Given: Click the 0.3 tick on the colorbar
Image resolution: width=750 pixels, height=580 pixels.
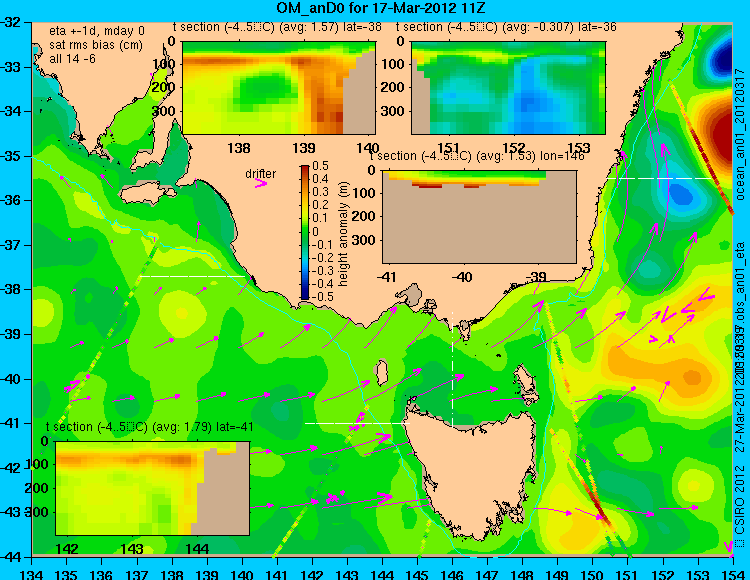Looking at the screenshot, I should (x=320, y=192).
